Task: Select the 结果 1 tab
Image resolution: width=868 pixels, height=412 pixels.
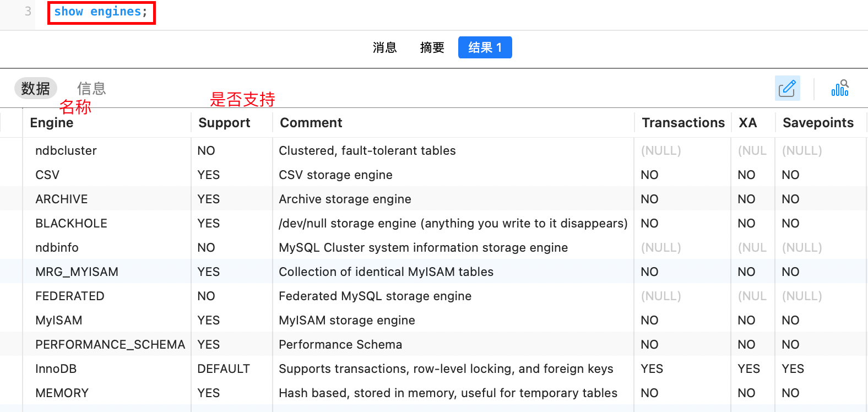Action: click(485, 47)
